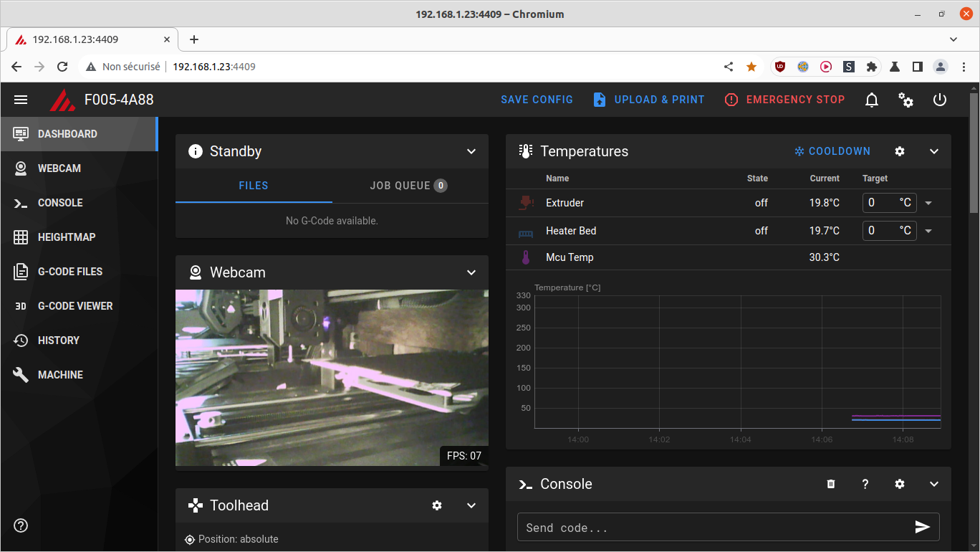
Task: Click the Mcu Temp thermometer icon
Action: (x=526, y=257)
